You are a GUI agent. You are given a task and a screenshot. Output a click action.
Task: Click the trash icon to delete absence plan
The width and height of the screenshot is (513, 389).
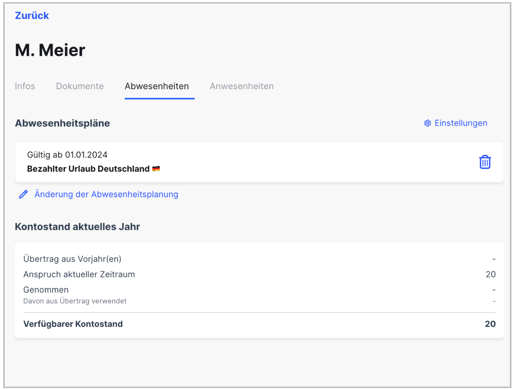[x=485, y=162]
